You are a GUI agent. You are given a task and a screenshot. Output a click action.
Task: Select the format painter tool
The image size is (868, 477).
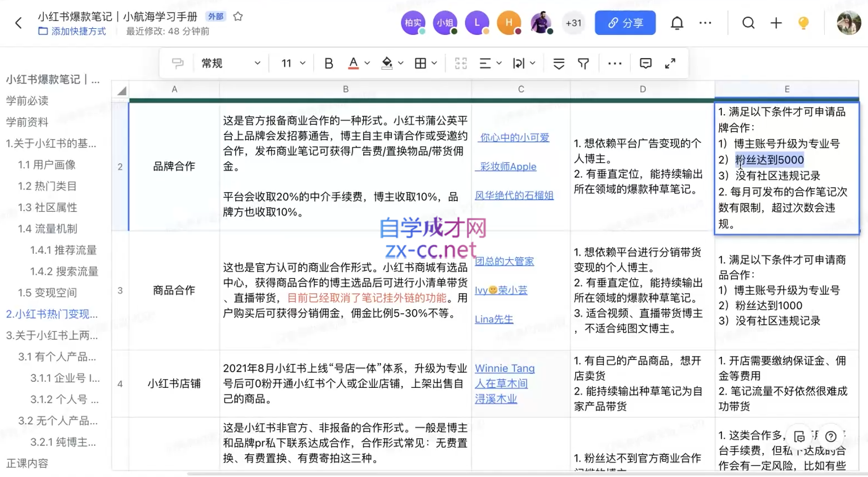(x=178, y=63)
